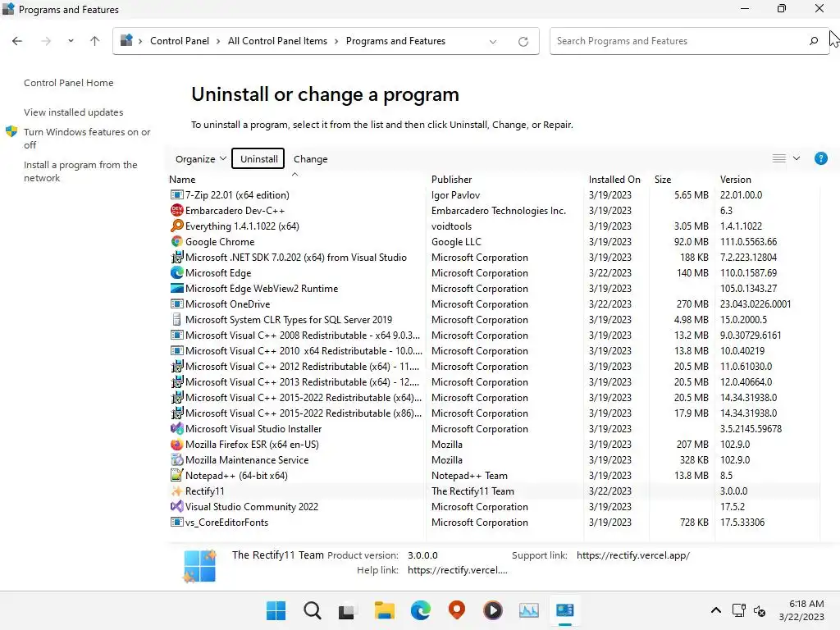Open taskbar Search
The image size is (840, 630).
313,610
